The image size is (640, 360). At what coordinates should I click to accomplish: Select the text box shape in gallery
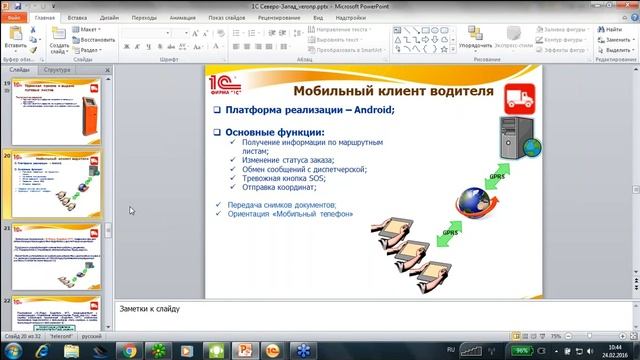397,30
